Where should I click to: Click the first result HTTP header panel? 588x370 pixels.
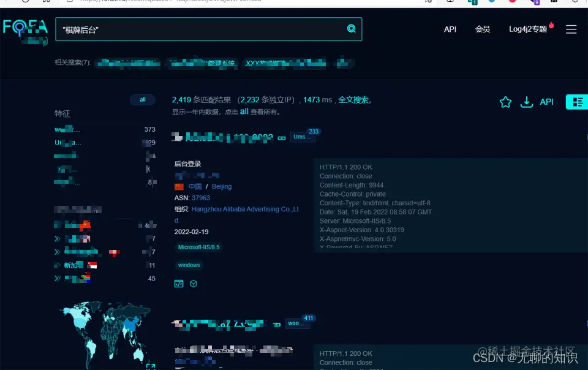click(450, 205)
